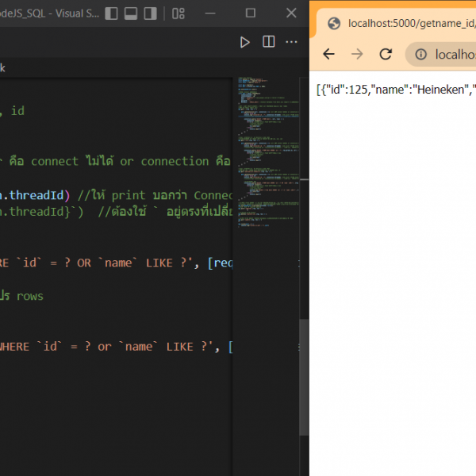Screen dimensions: 476x476
Task: Toggle the bottom panel layout
Action: [130, 13]
